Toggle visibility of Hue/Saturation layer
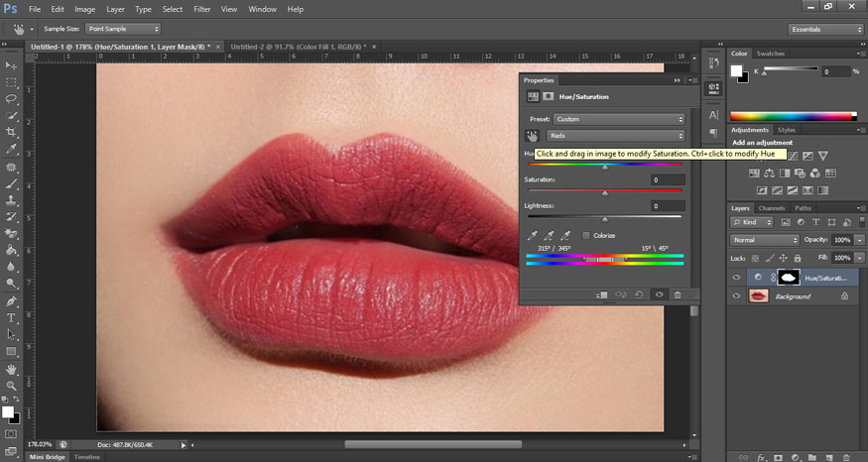868x462 pixels. pyautogui.click(x=736, y=279)
